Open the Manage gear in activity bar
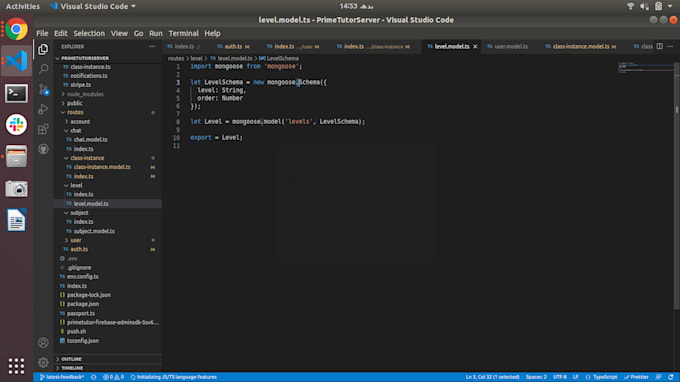 tap(43, 362)
